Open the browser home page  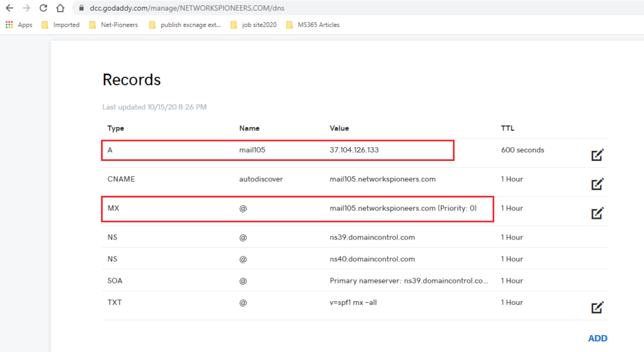(x=60, y=8)
